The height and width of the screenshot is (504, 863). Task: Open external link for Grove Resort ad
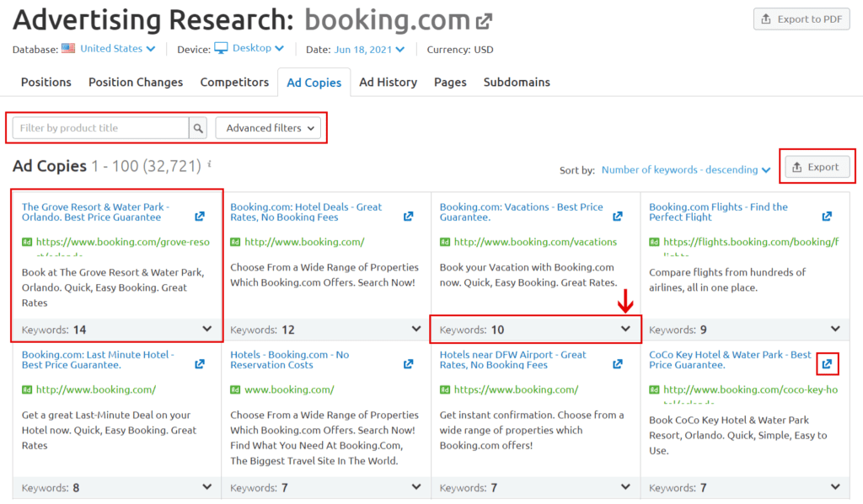tap(200, 217)
